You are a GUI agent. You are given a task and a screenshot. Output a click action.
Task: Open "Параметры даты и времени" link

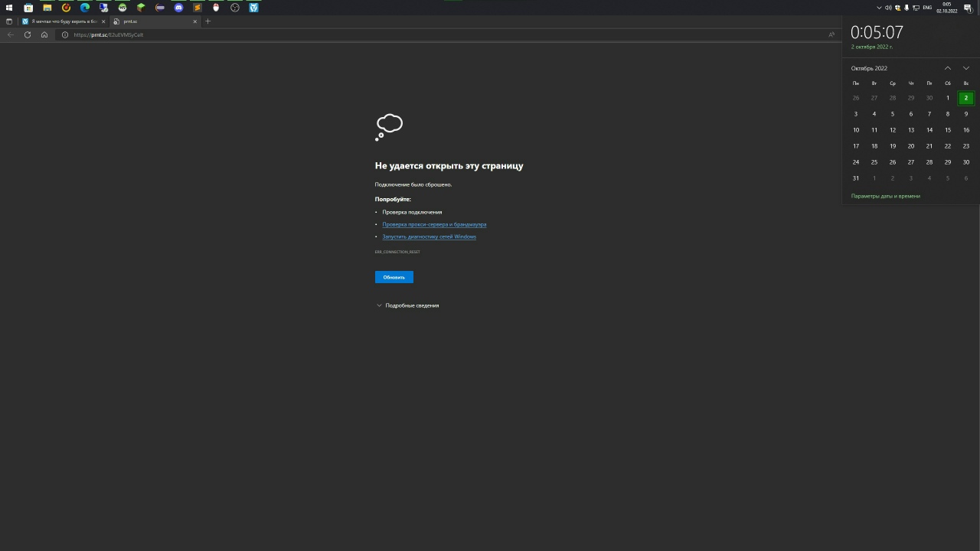pyautogui.click(x=885, y=196)
